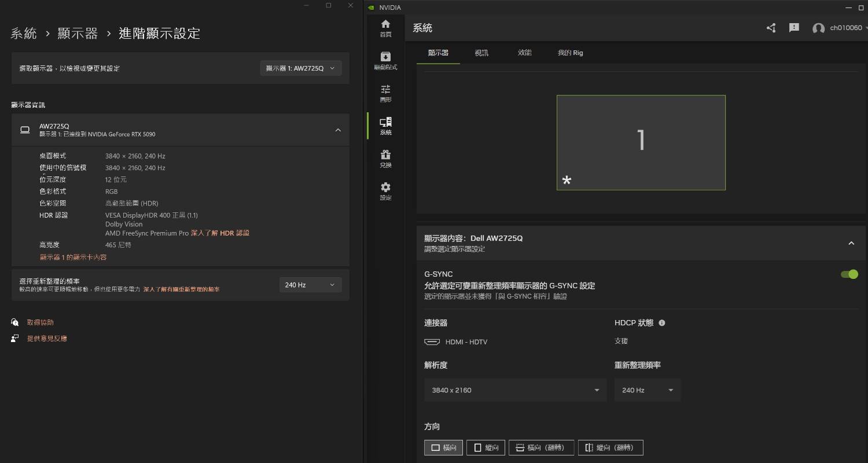Collapse the AW2725Q display info card
Viewport: 868px width, 463px height.
tap(338, 130)
